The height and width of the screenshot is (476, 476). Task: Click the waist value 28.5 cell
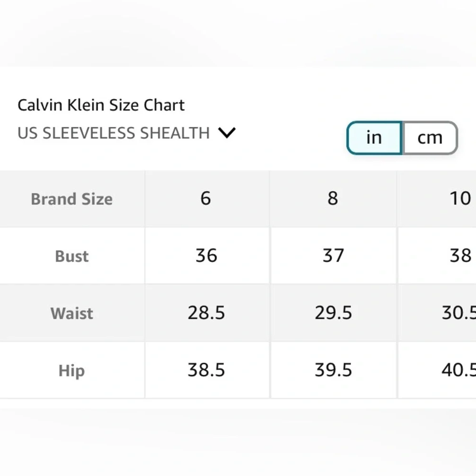point(206,313)
